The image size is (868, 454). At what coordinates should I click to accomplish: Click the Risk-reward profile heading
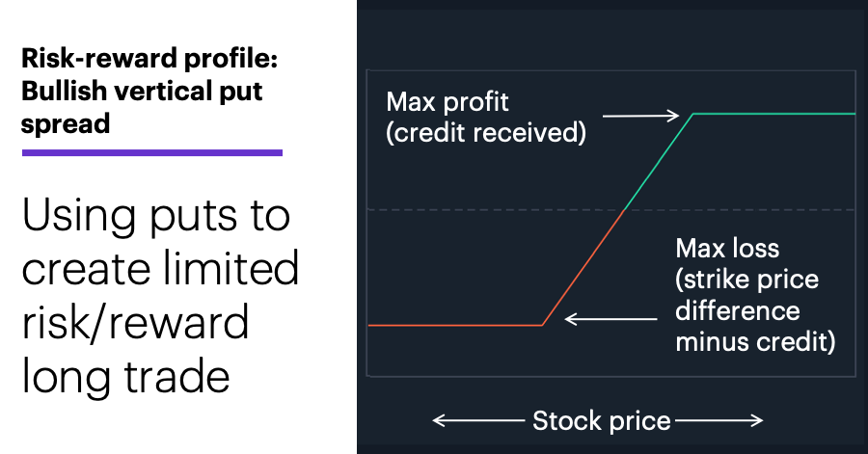[x=149, y=58]
